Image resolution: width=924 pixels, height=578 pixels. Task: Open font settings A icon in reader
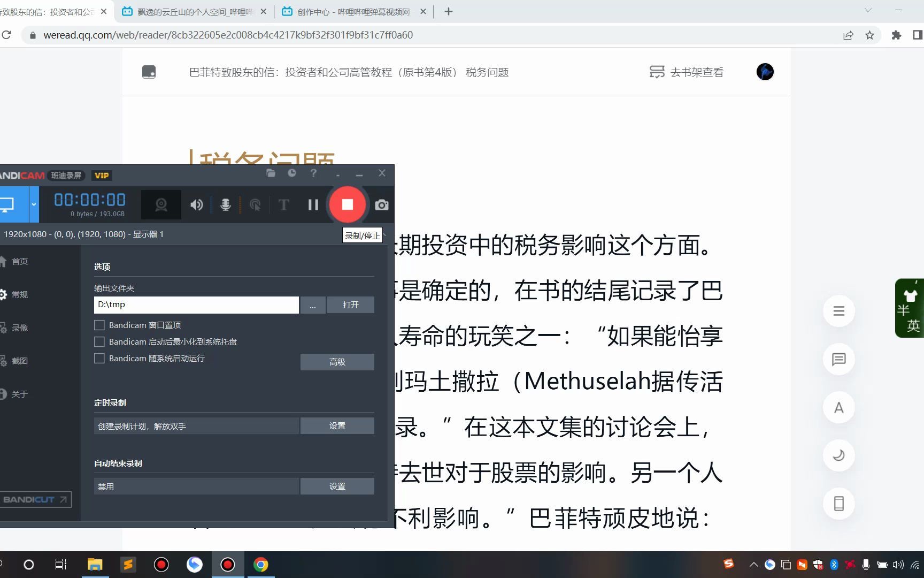pyautogui.click(x=838, y=407)
